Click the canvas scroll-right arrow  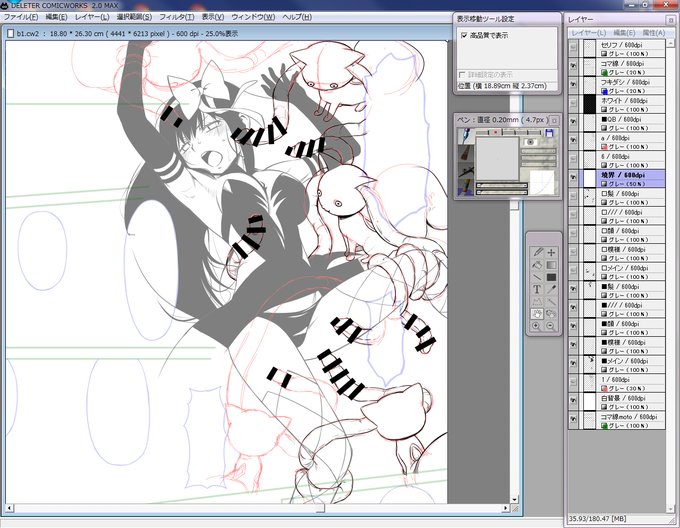(506, 508)
